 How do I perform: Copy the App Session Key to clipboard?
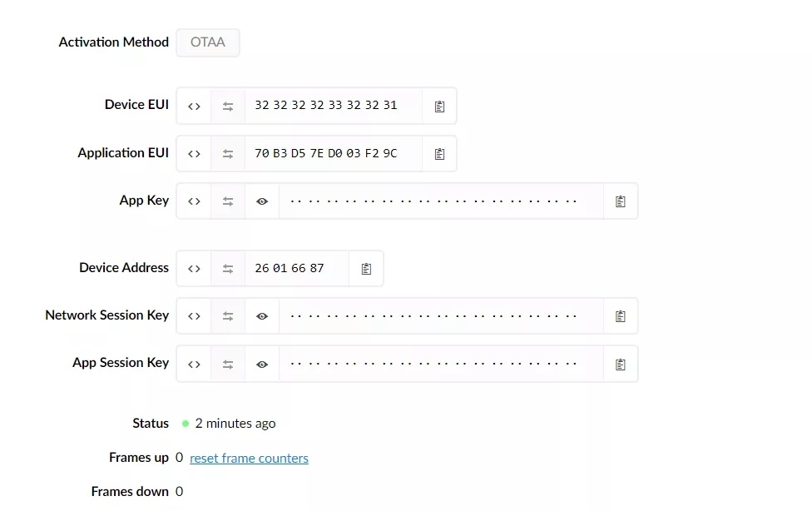[620, 364]
